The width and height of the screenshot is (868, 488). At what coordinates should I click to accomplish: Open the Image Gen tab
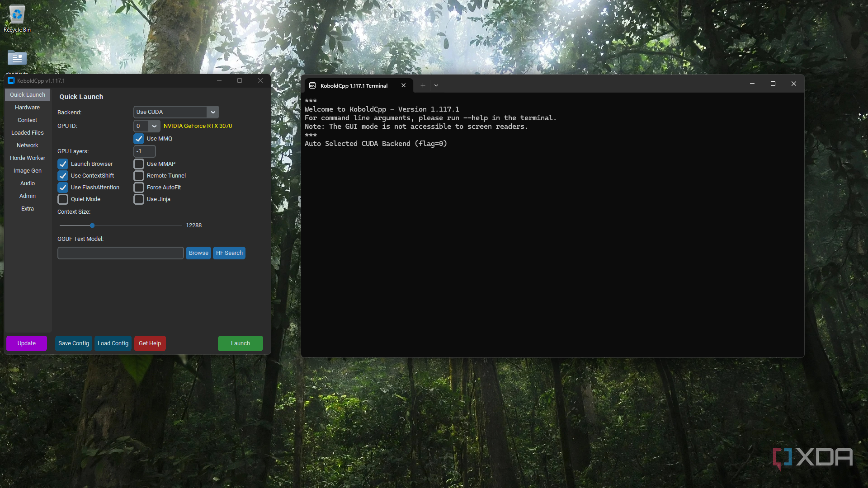point(28,171)
